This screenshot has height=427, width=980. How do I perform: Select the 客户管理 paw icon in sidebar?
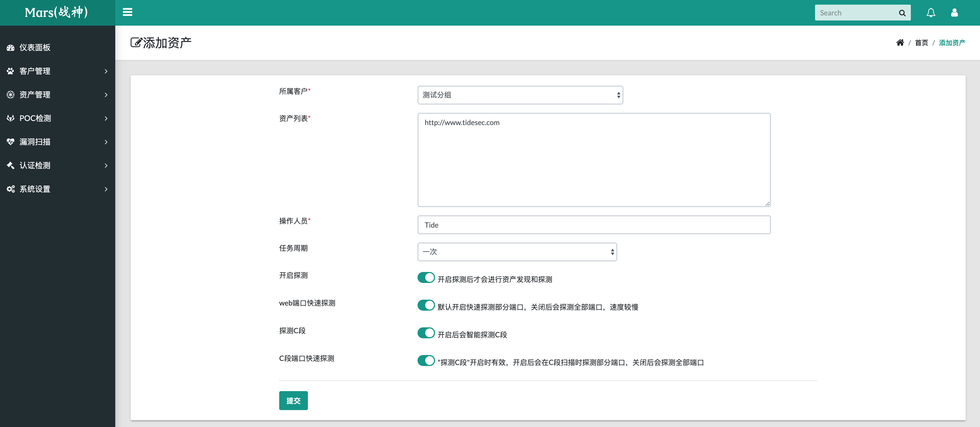(x=10, y=71)
